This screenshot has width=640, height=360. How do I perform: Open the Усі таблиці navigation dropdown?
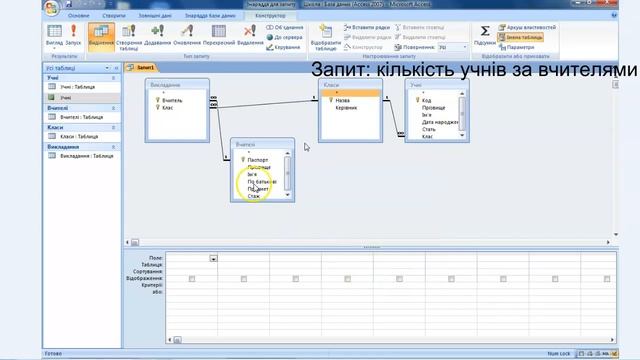click(107, 68)
